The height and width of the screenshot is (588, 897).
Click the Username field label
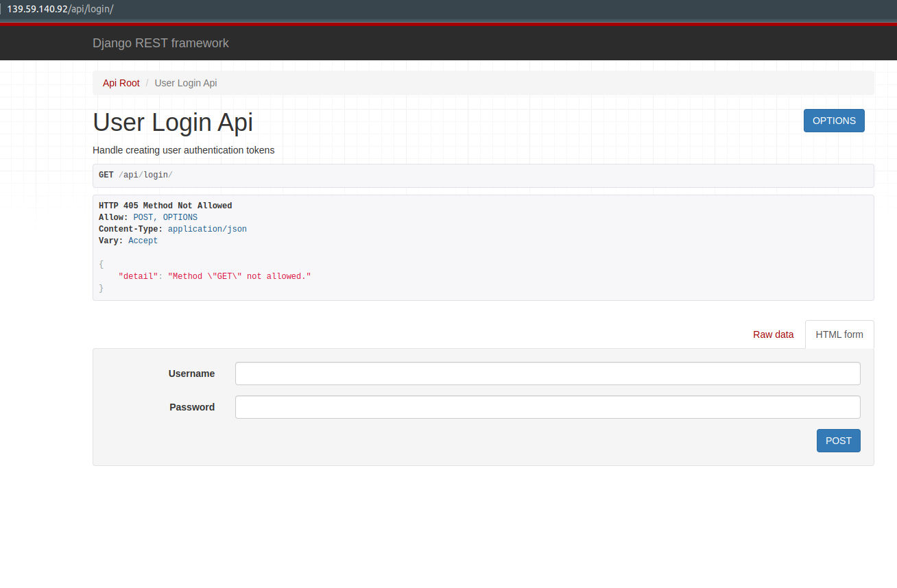click(x=191, y=373)
